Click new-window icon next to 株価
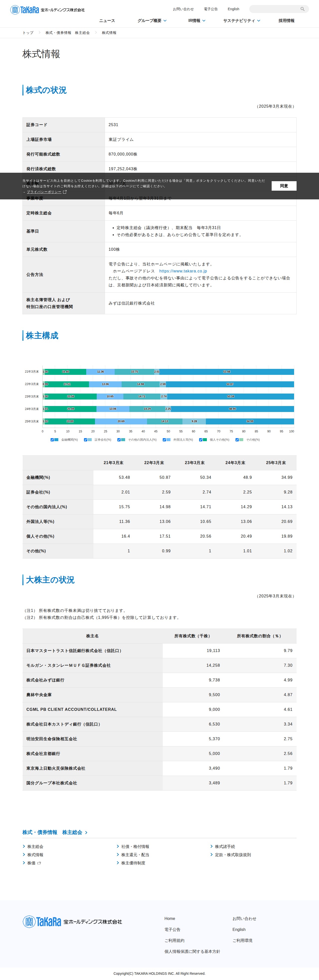The width and height of the screenshot is (319, 980). point(39,863)
